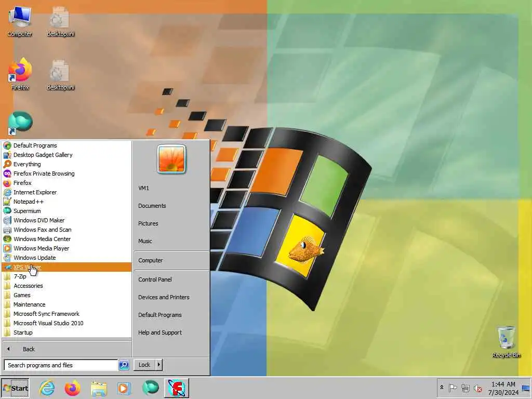Open Pictures from the Start menu
Image resolution: width=532 pixels, height=399 pixels.
pyautogui.click(x=170, y=223)
